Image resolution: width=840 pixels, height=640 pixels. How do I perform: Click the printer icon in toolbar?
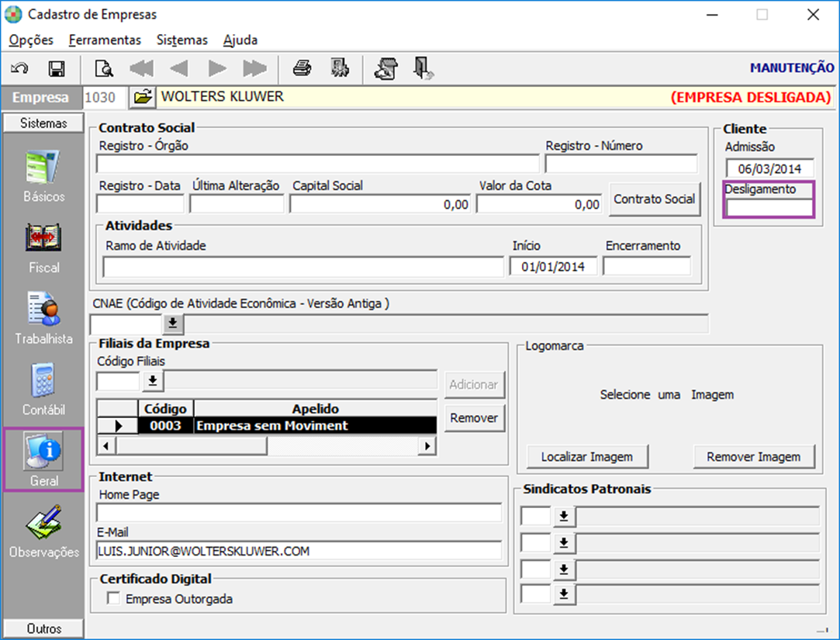[x=302, y=68]
